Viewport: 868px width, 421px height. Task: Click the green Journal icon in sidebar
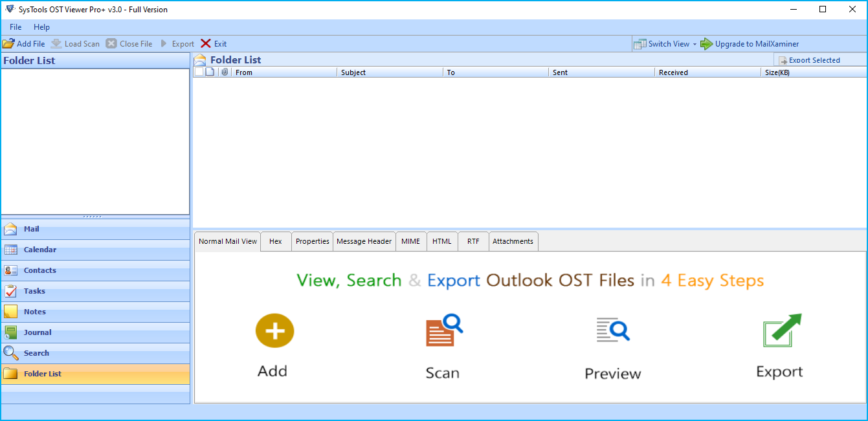pos(10,332)
